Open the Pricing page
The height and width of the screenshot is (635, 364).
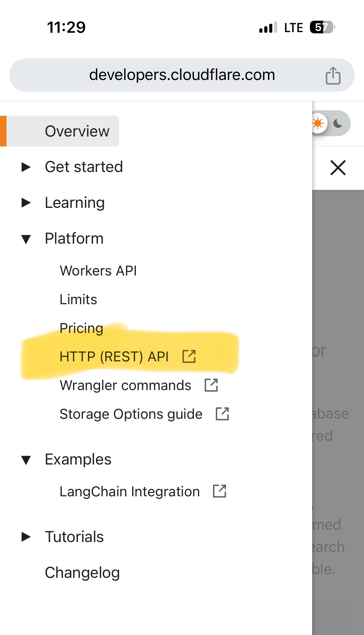pos(81,328)
